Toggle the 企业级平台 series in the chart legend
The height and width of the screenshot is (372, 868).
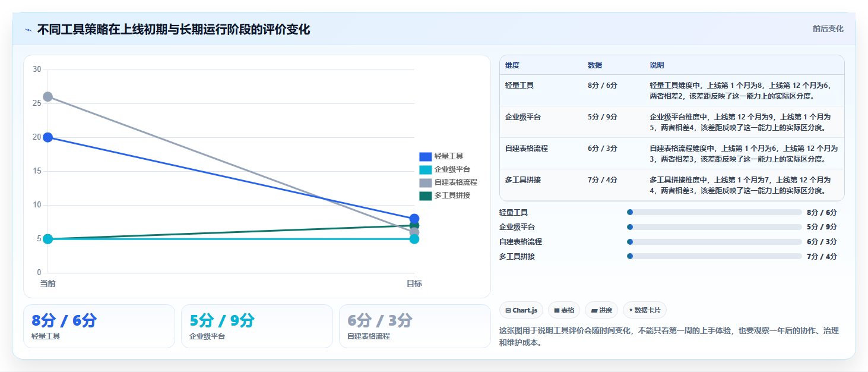(445, 169)
